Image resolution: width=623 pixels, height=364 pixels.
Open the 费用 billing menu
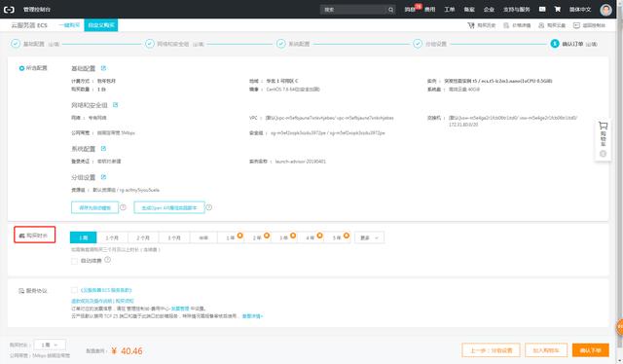click(x=430, y=10)
